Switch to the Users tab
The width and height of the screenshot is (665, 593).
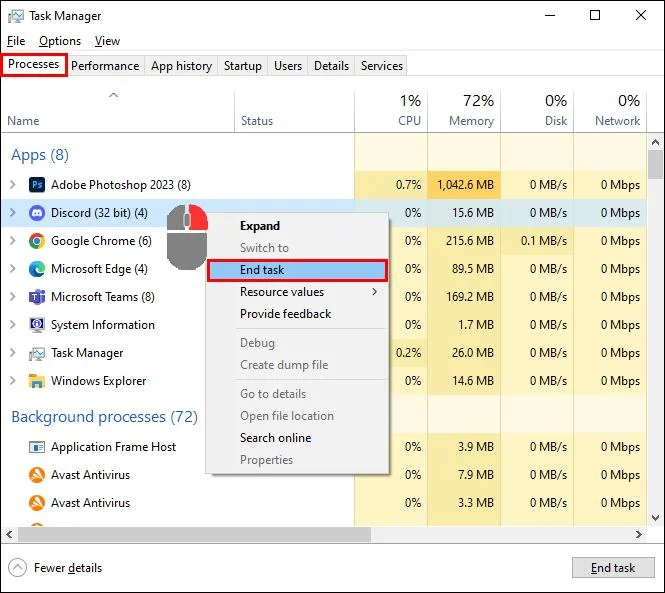click(x=288, y=66)
